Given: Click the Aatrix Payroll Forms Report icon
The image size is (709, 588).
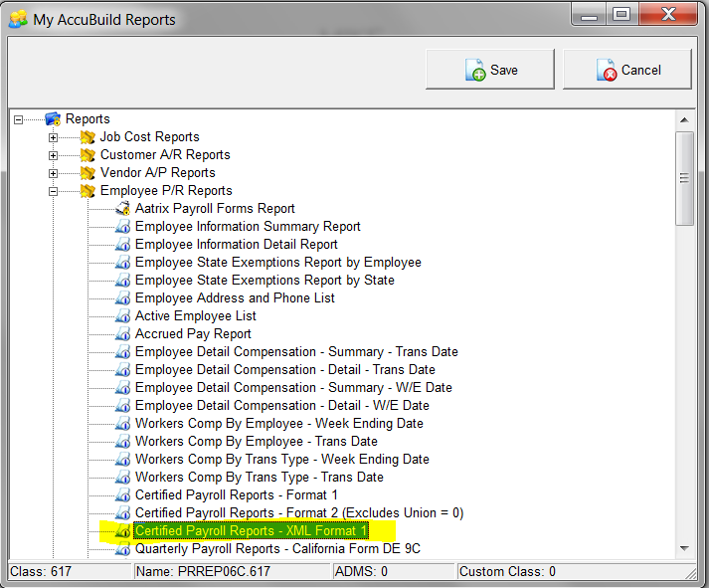Looking at the screenshot, I should (x=122, y=209).
